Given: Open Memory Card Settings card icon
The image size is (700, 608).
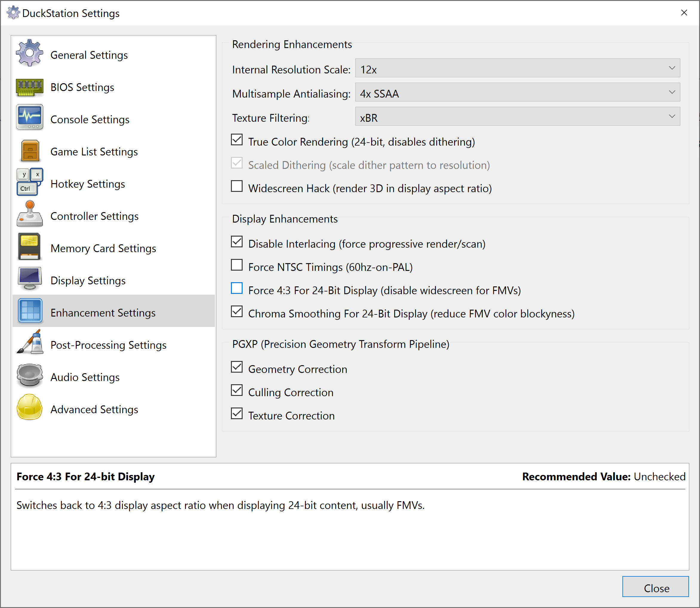Looking at the screenshot, I should pyautogui.click(x=30, y=246).
